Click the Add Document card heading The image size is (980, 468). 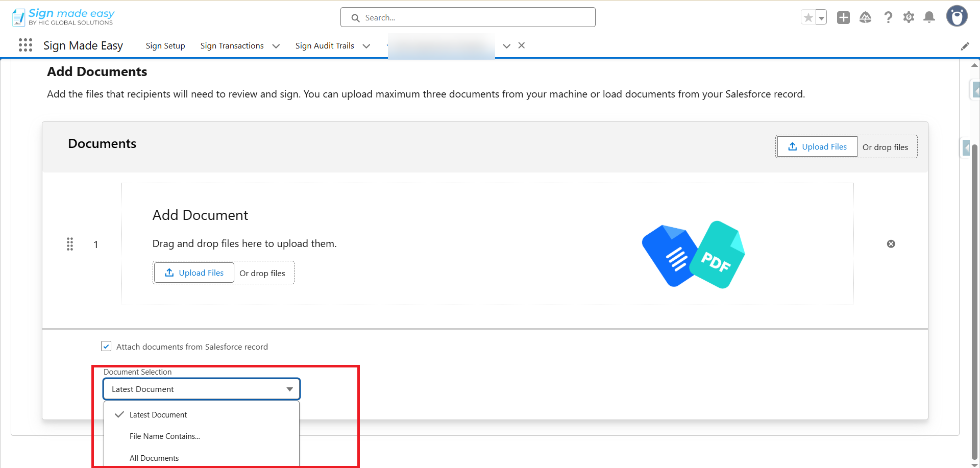(x=200, y=215)
